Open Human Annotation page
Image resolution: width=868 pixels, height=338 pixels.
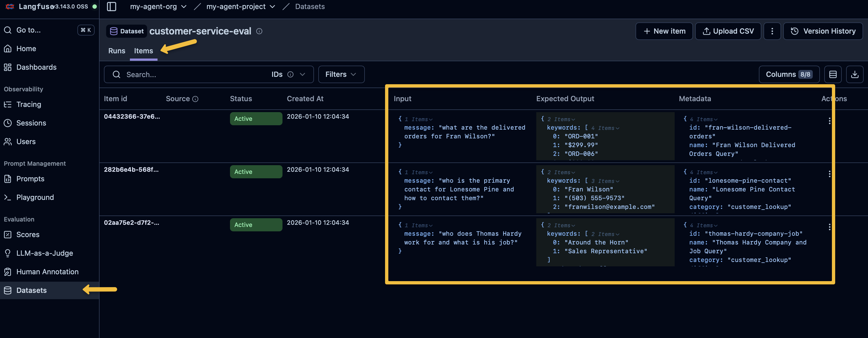[x=47, y=272]
